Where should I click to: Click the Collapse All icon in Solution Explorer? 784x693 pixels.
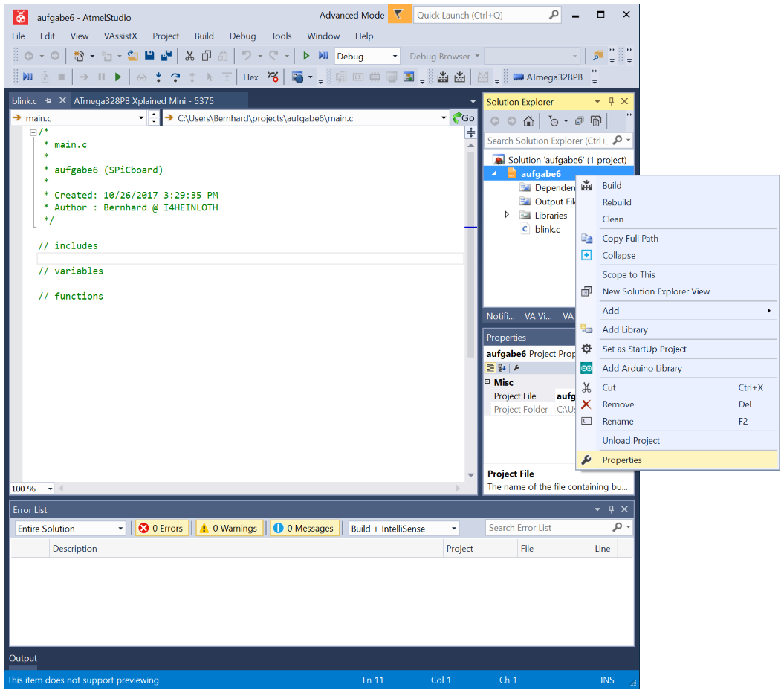click(x=579, y=121)
